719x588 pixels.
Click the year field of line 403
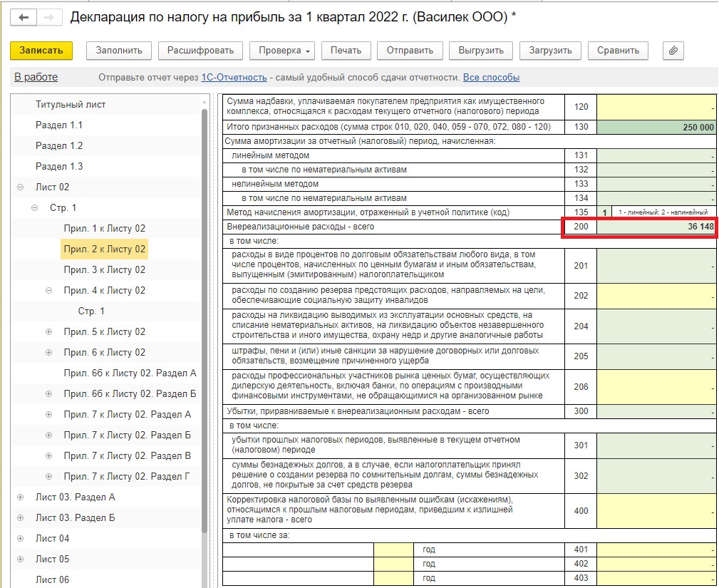(x=393, y=578)
